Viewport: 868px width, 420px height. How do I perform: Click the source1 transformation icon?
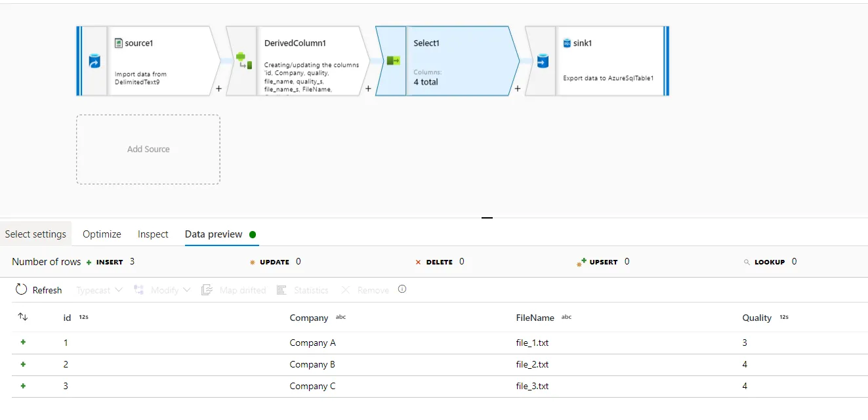pos(94,62)
